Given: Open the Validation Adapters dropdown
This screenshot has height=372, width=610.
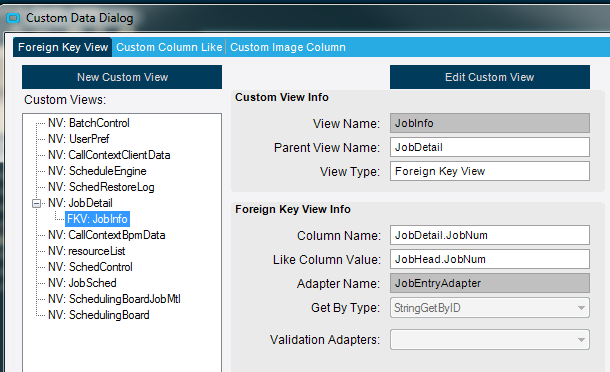Looking at the screenshot, I should pyautogui.click(x=490, y=340).
